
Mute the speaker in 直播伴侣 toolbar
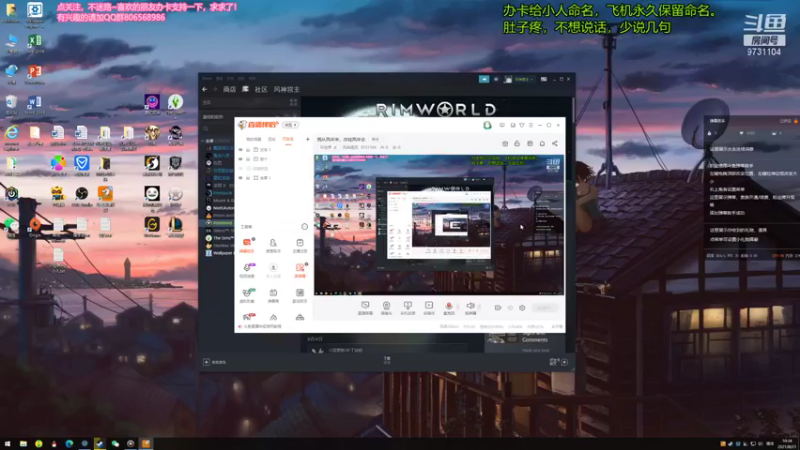click(x=470, y=308)
